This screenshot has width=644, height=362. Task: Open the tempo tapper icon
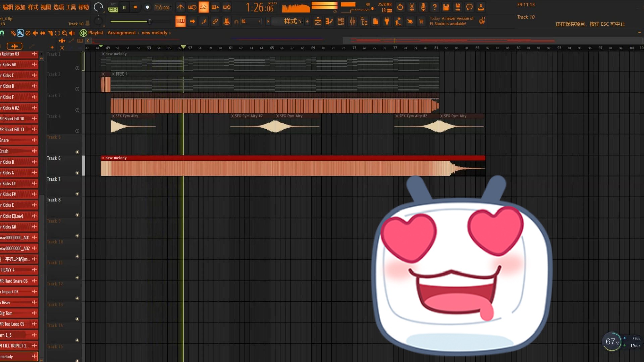click(398, 22)
